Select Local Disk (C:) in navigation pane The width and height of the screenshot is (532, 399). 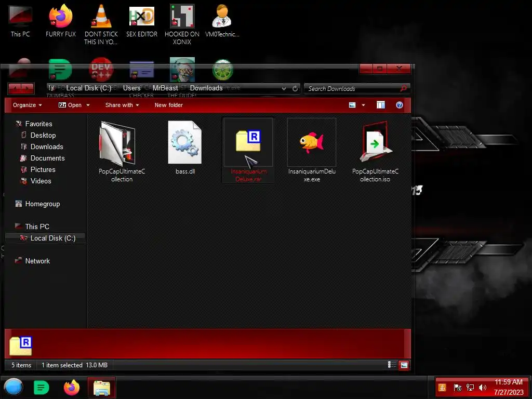pyautogui.click(x=45, y=238)
